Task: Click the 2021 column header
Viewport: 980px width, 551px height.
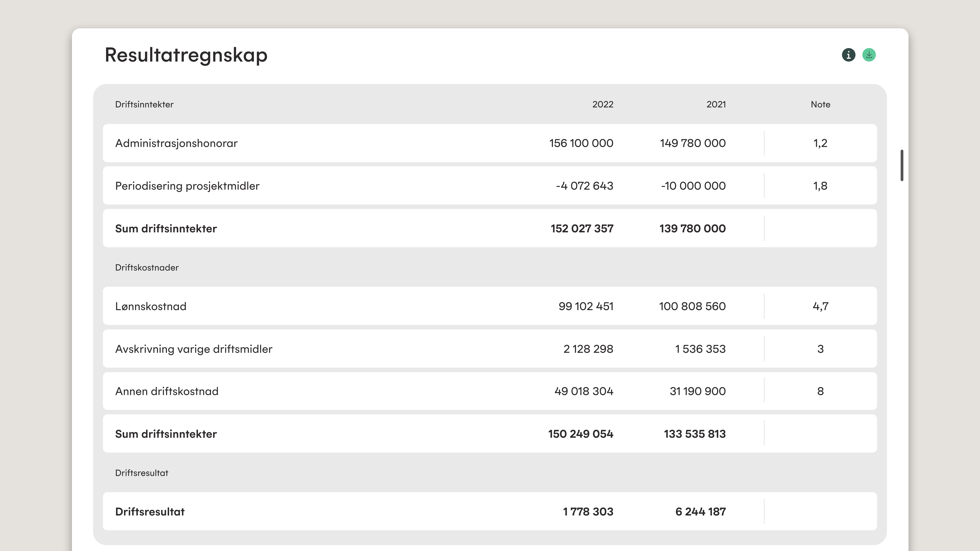Action: [x=716, y=104]
